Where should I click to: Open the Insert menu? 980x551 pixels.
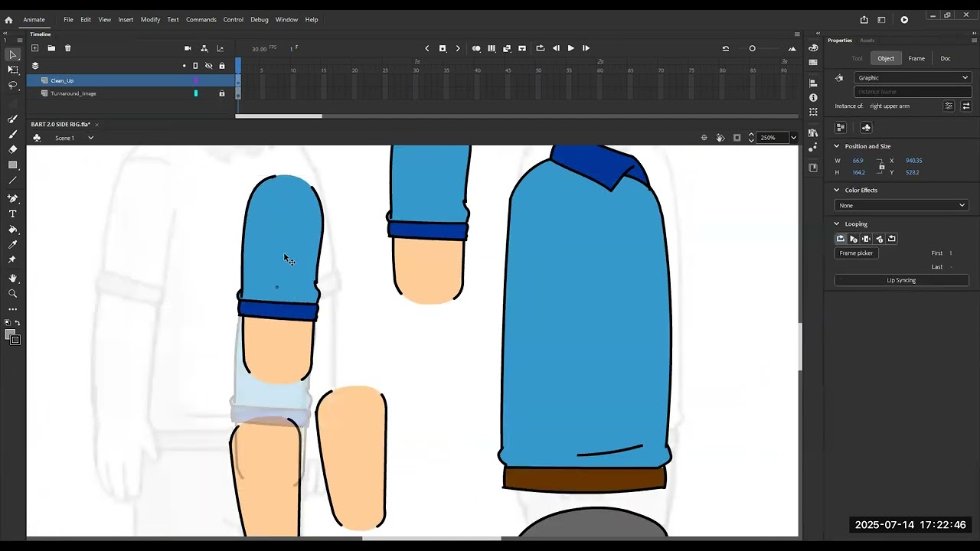pyautogui.click(x=126, y=19)
